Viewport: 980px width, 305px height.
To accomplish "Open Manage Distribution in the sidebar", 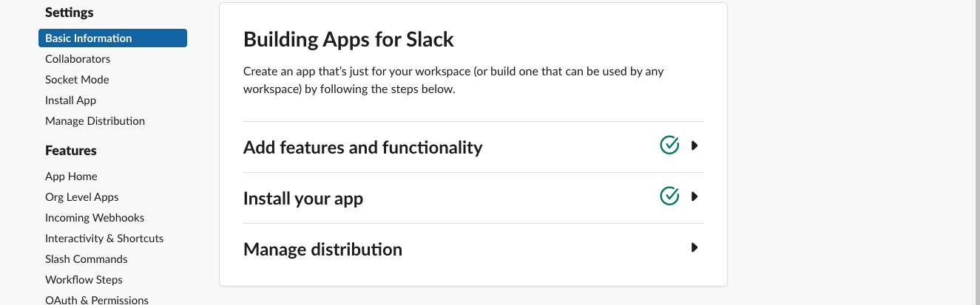I will [95, 121].
